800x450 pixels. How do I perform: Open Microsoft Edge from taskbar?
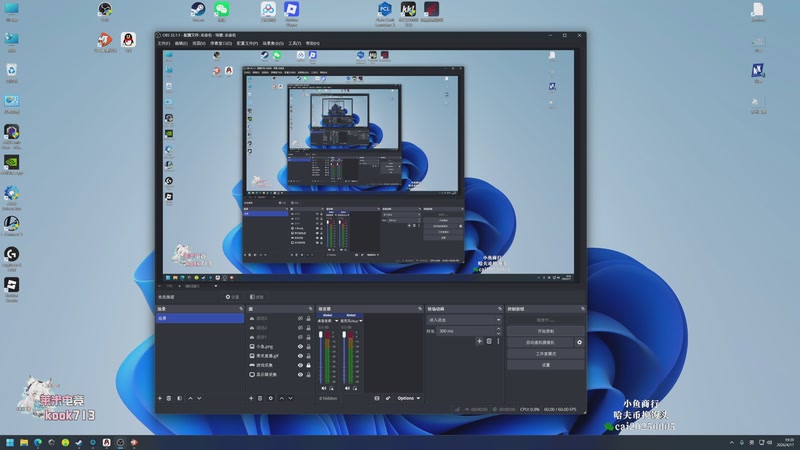pyautogui.click(x=38, y=443)
